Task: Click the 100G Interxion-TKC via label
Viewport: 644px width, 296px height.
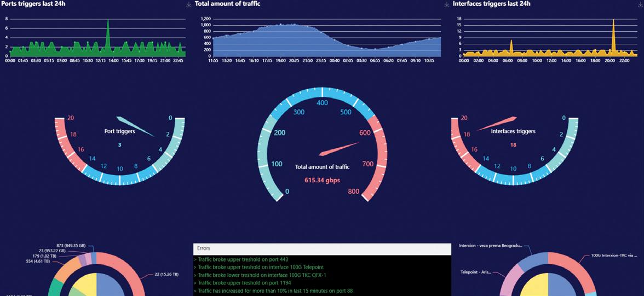Action: (614, 255)
